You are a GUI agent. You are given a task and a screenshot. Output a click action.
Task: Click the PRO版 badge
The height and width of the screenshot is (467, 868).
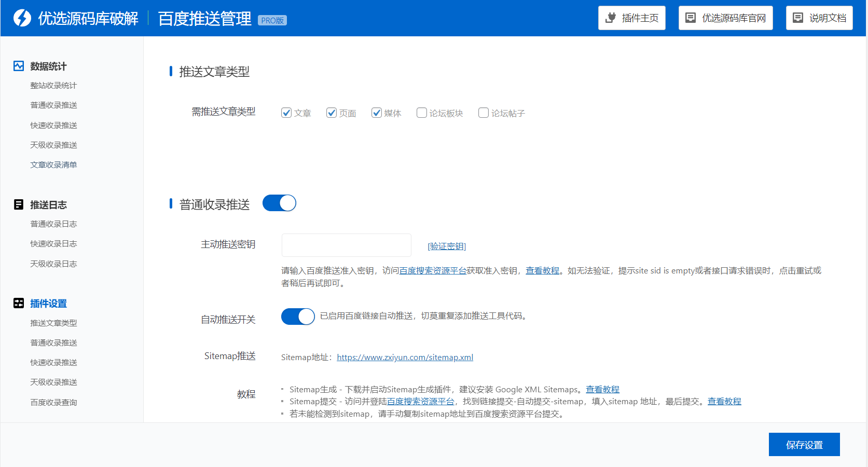[272, 21]
